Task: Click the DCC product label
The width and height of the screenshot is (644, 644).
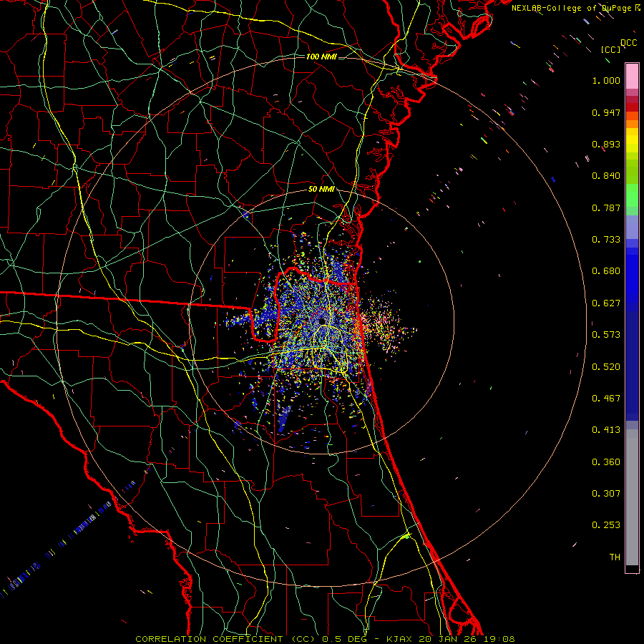Action: (628, 43)
